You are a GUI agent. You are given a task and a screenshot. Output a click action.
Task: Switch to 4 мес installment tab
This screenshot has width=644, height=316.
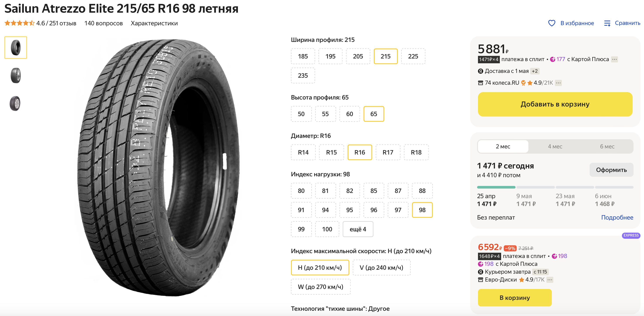(555, 147)
